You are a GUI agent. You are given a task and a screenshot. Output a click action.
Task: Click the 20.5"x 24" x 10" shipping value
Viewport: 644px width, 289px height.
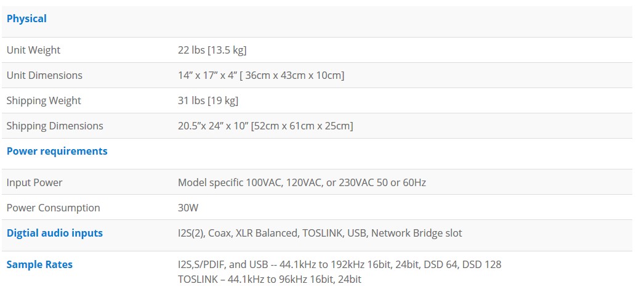(265, 126)
